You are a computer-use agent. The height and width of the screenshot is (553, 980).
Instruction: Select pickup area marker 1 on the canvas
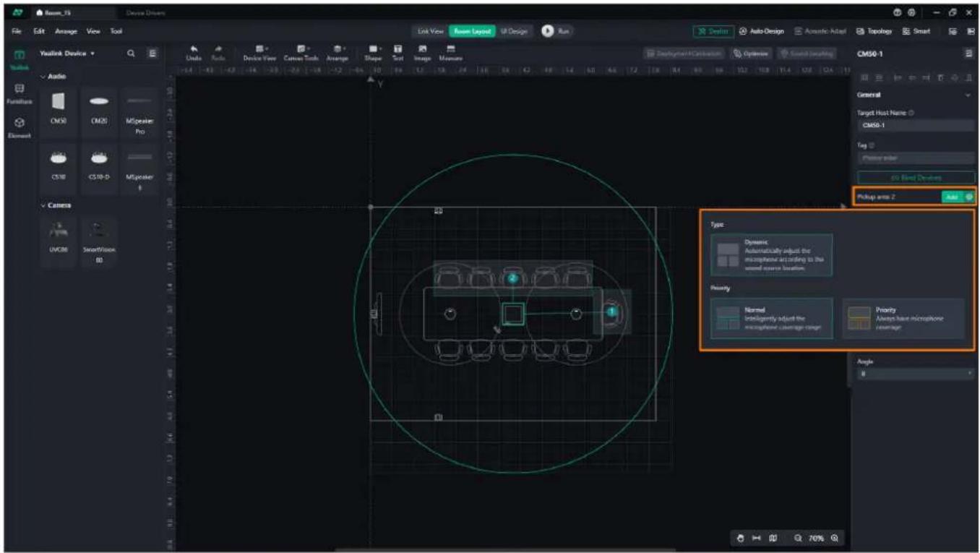click(x=611, y=312)
